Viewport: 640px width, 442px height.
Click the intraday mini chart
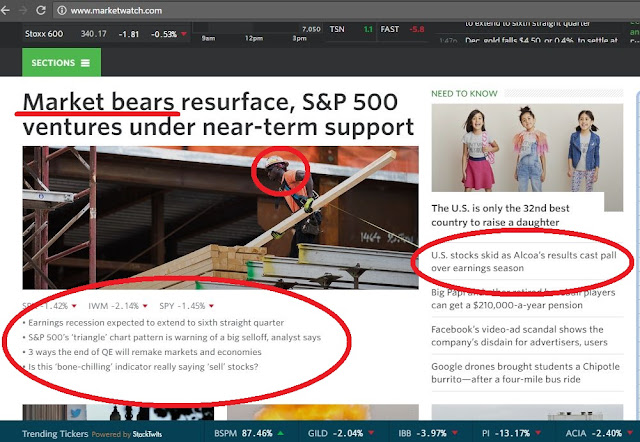257,33
